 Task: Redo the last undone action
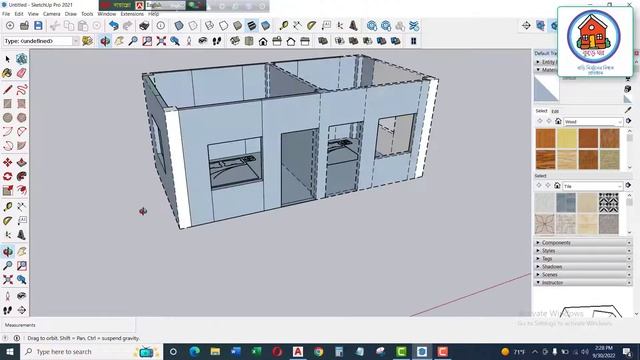(x=128, y=26)
